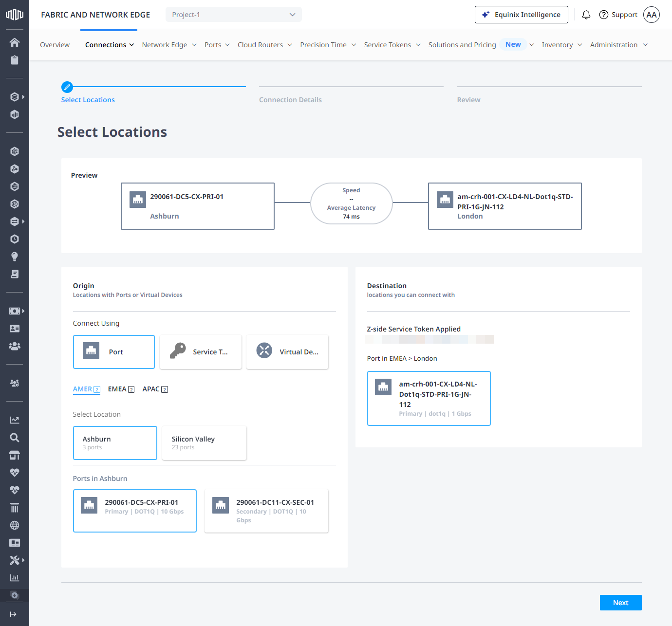Screen dimensions: 672x626
Task: Open the Project-1 project dropdown
Action: tap(234, 15)
